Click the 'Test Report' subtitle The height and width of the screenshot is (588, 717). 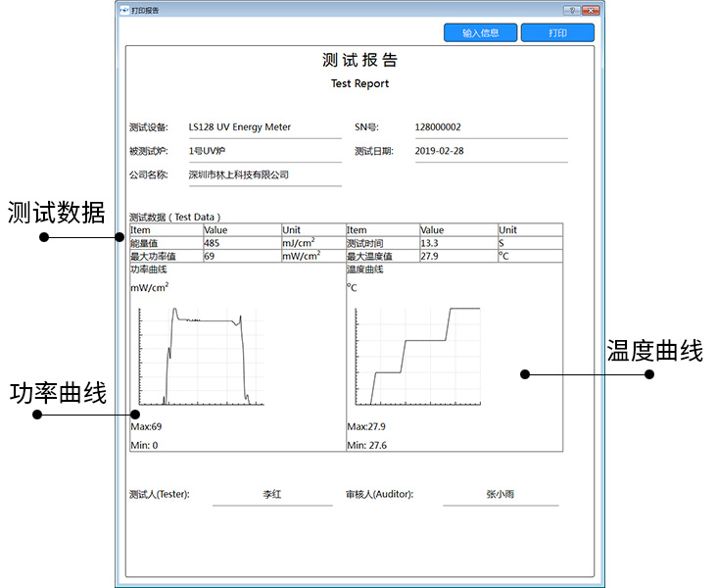pos(359,83)
